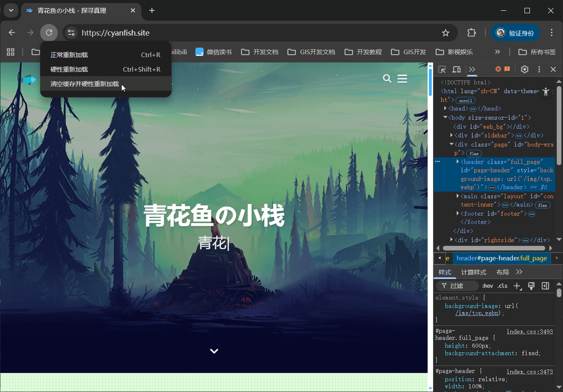Open the DevTools customize three-dot menu
Image resolution: width=563 pixels, height=392 pixels.
click(x=539, y=69)
